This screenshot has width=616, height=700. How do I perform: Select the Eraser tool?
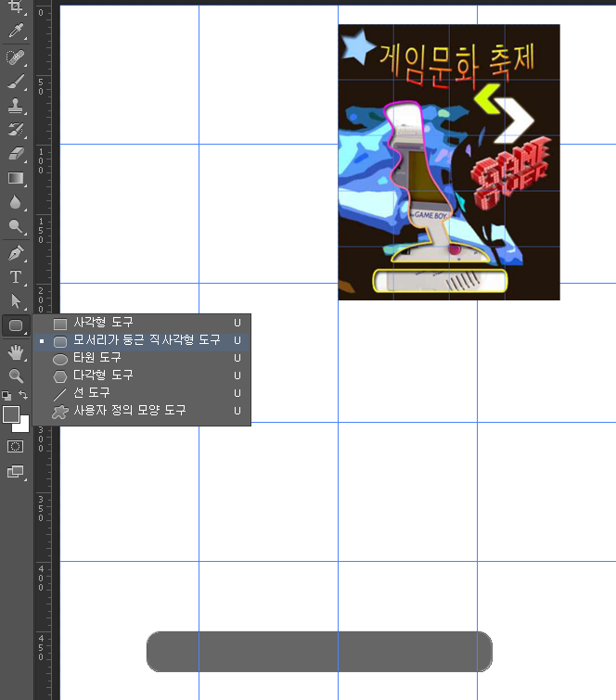point(16,154)
